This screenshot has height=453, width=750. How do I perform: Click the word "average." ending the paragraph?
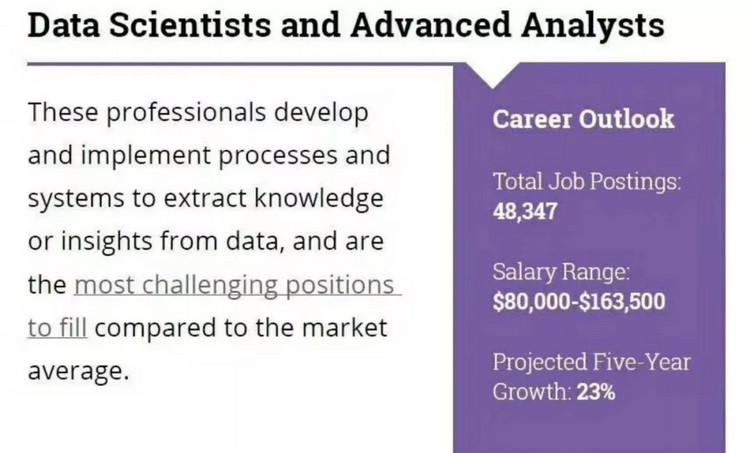(78, 371)
